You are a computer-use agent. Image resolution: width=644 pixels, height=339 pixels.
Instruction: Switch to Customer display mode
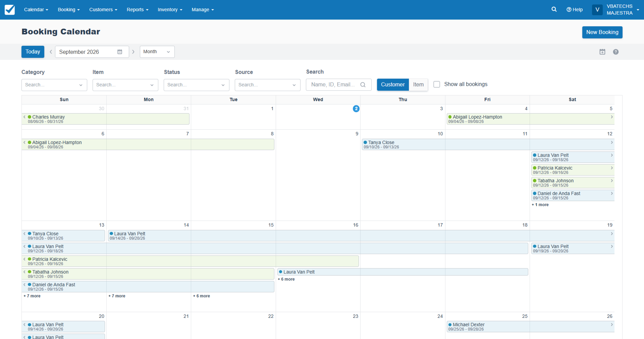click(x=393, y=85)
